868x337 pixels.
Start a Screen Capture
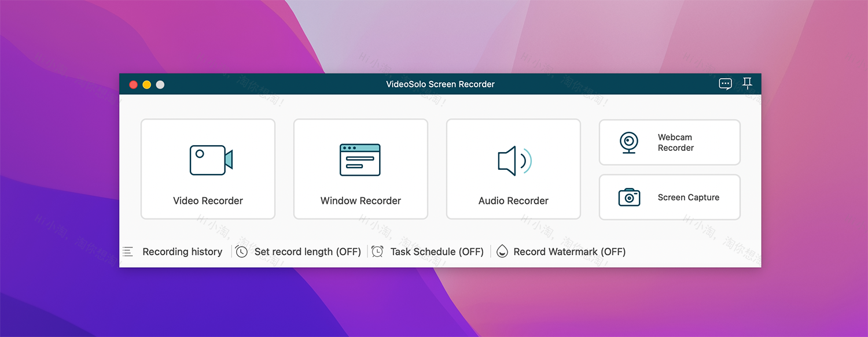[x=669, y=197]
